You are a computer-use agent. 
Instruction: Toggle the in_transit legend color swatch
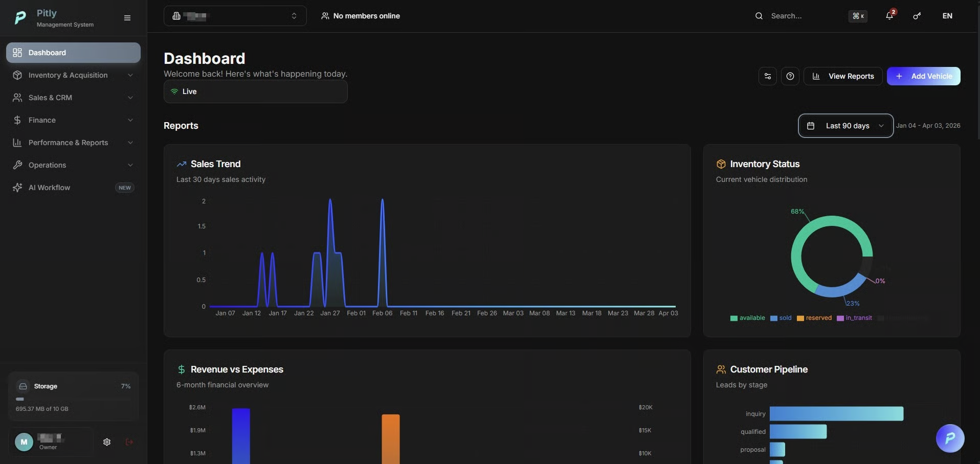(x=840, y=318)
